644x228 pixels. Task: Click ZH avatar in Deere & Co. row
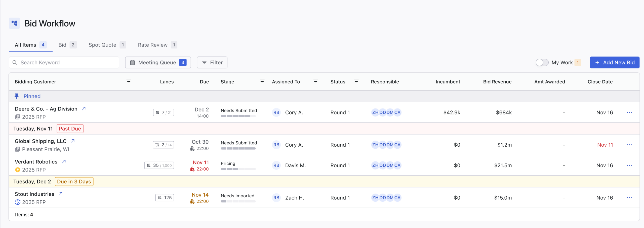point(375,112)
